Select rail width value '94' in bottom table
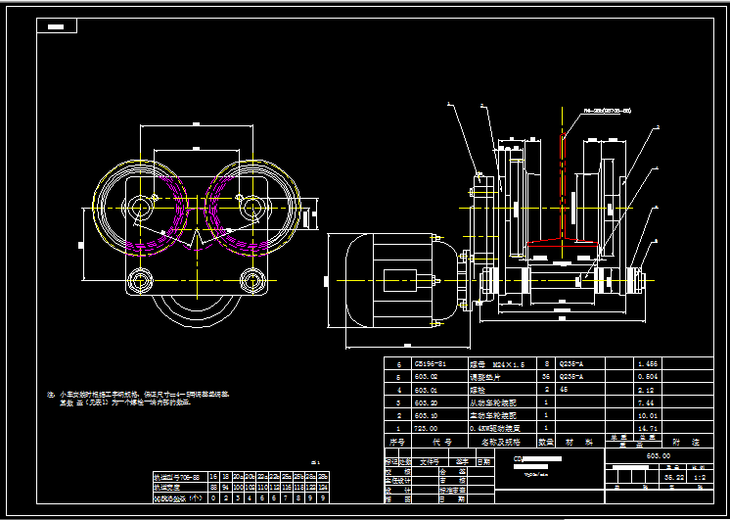 [225, 487]
